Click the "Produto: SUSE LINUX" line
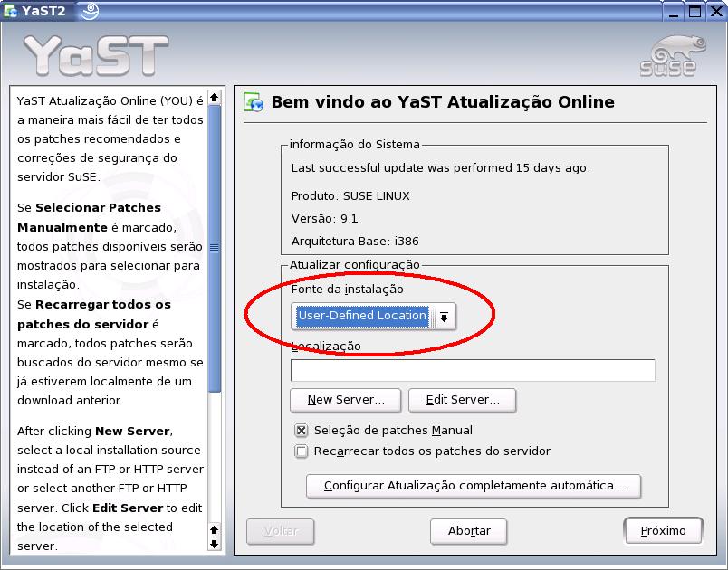 350,196
